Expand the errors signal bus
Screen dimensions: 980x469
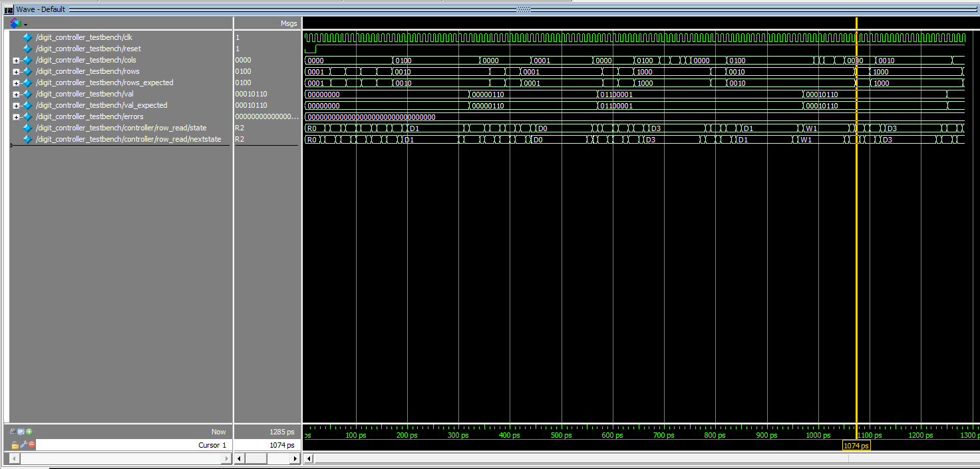(16, 117)
